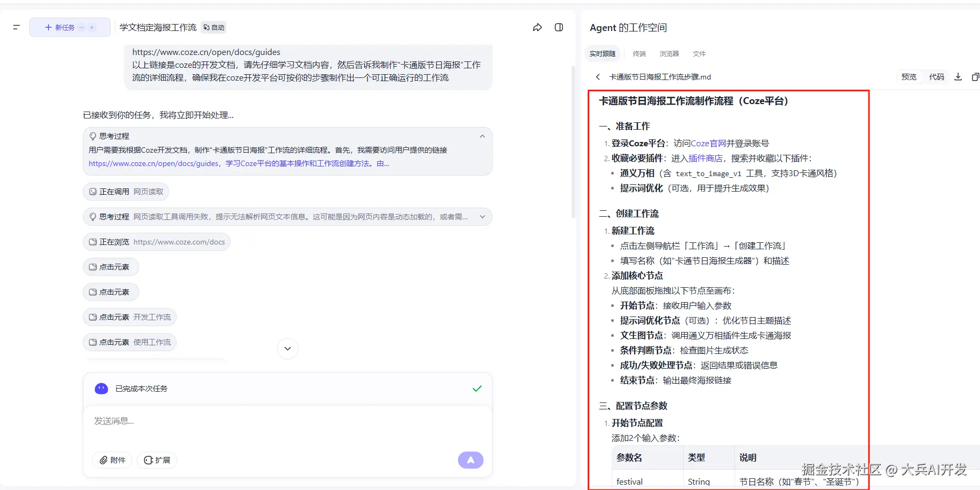Click the 添加核心节点 step text

637,275
